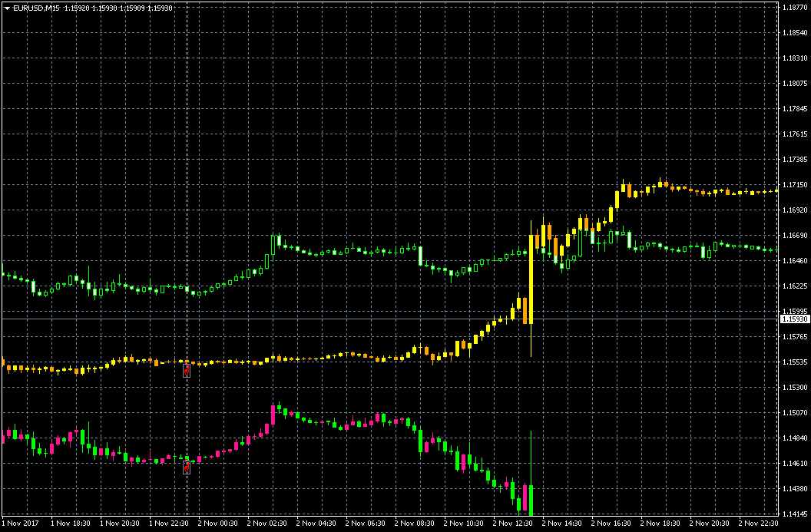This screenshot has width=811, height=532.
Task: Click the 1.18310 price axis label
Action: pyautogui.click(x=795, y=58)
